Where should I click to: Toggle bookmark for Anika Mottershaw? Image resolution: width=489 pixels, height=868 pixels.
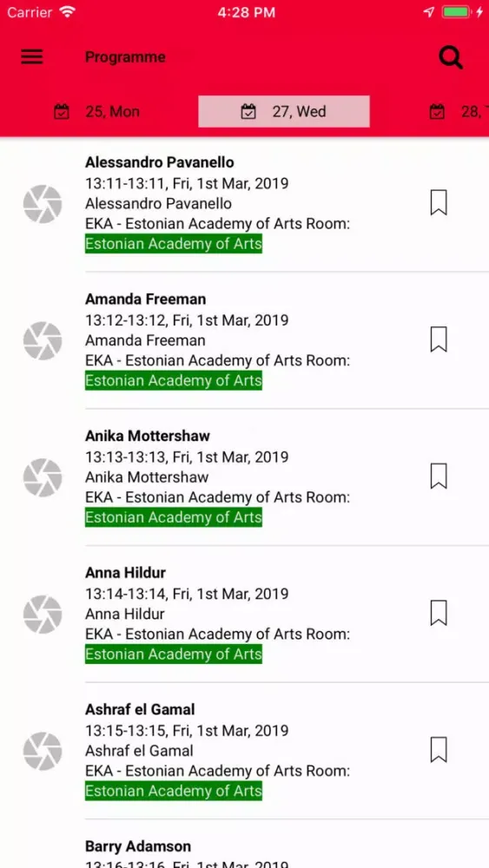(x=439, y=476)
